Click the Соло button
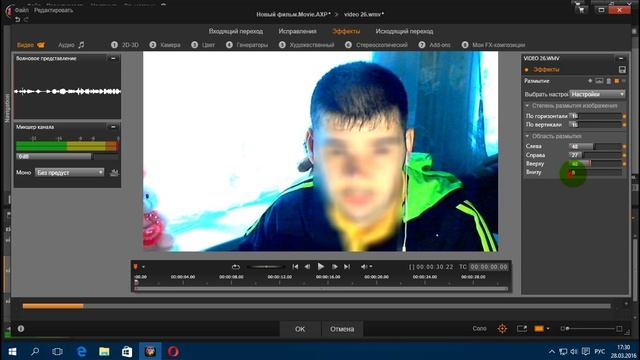 pyautogui.click(x=480, y=328)
